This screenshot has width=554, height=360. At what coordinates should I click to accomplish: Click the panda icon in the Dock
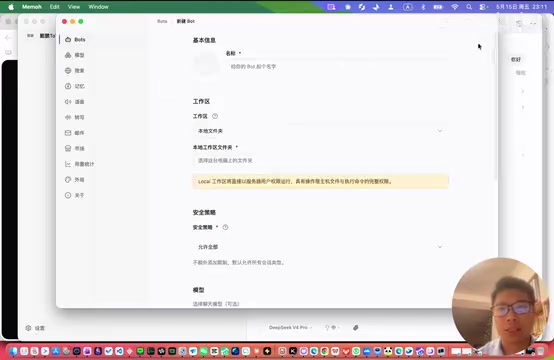tap(388, 351)
